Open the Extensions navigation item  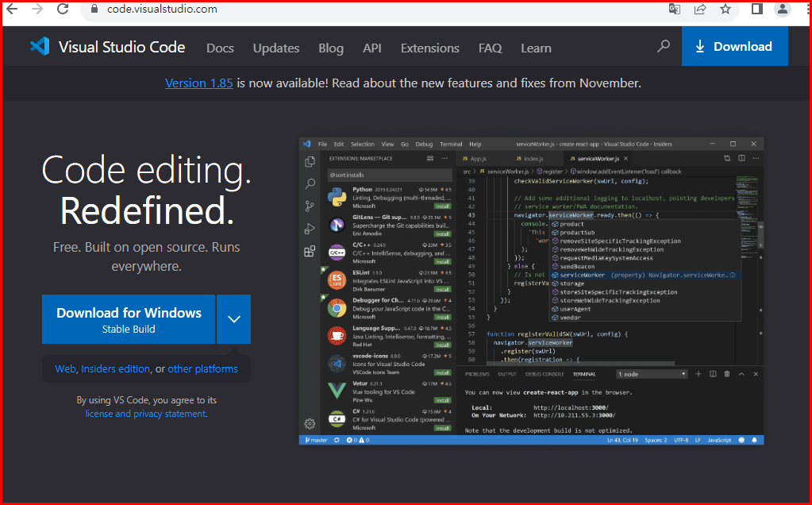point(430,48)
